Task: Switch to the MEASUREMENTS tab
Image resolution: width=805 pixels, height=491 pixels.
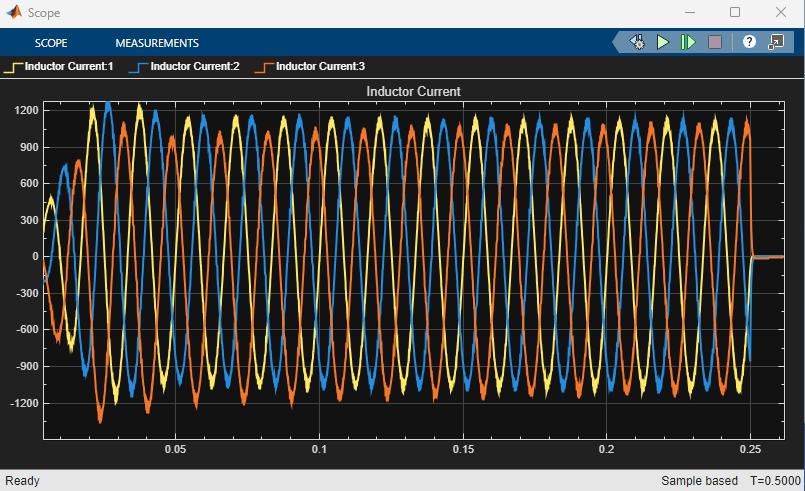Action: [x=157, y=43]
